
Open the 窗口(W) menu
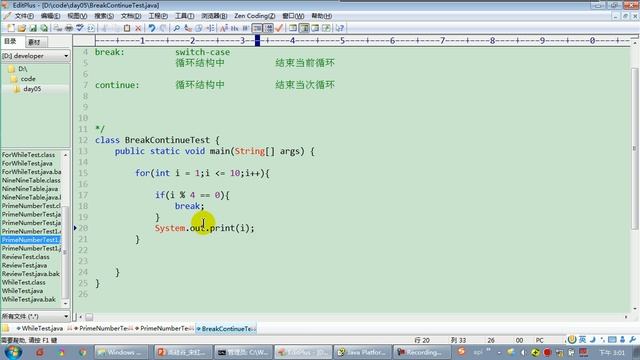(293, 16)
